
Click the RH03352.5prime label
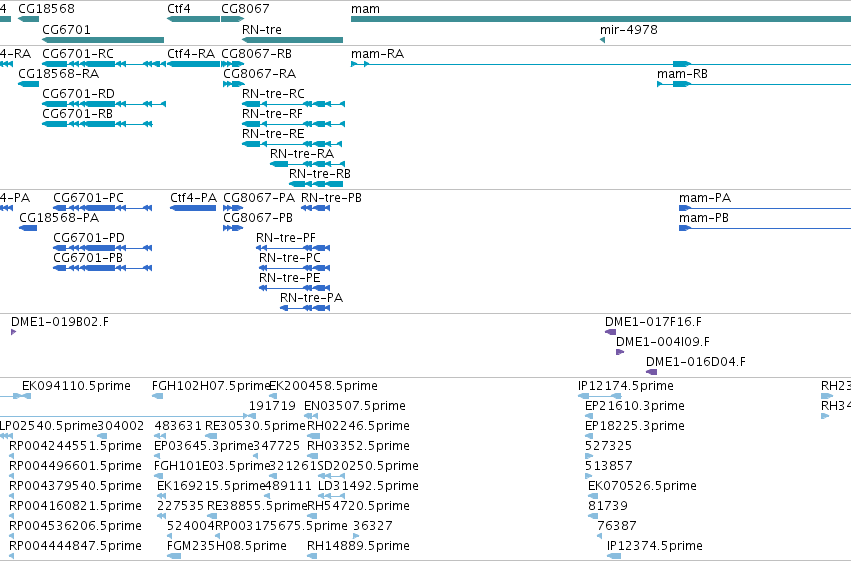point(358,446)
